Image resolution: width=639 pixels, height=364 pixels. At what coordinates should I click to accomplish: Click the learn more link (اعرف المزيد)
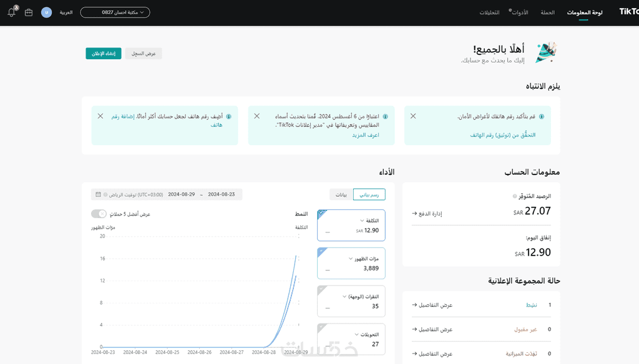[365, 135]
